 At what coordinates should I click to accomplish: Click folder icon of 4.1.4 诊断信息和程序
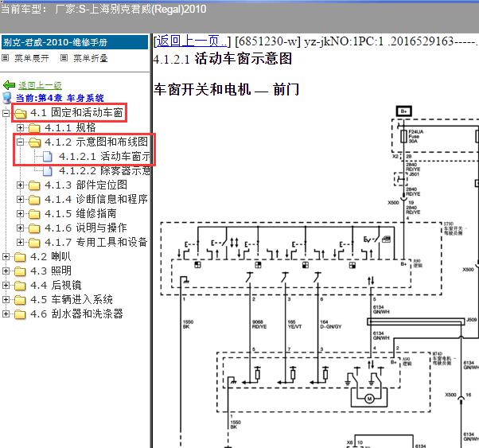pyautogui.click(x=34, y=200)
